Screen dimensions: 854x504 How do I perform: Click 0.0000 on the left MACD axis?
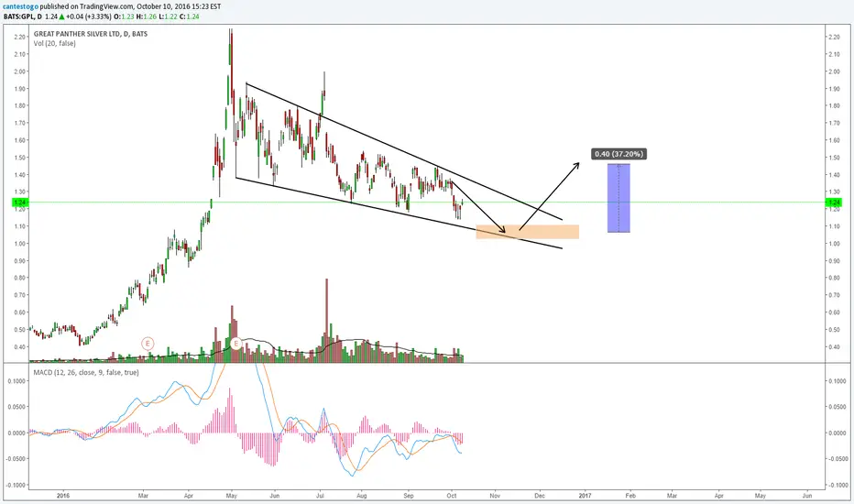click(16, 433)
